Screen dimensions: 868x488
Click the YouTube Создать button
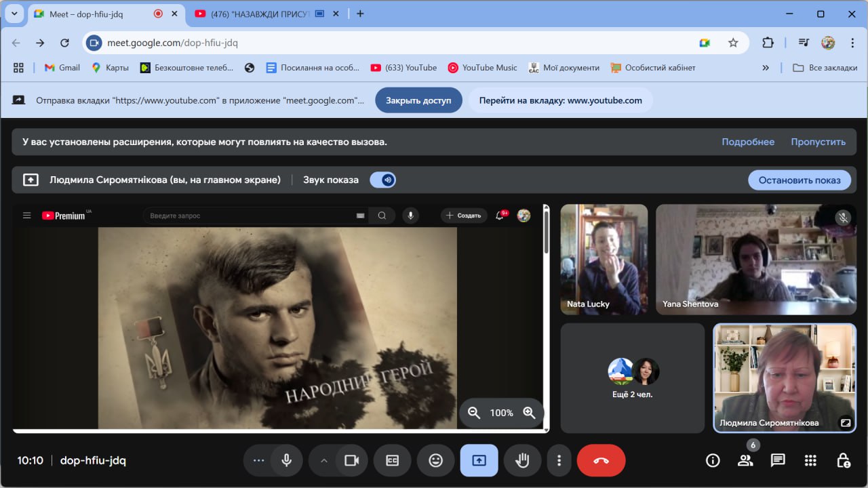464,216
